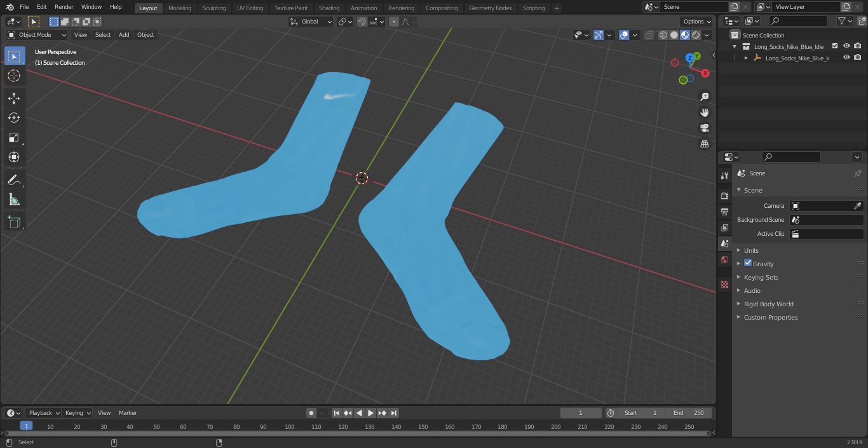Select the Transform tool
868x448 pixels.
(x=14, y=157)
